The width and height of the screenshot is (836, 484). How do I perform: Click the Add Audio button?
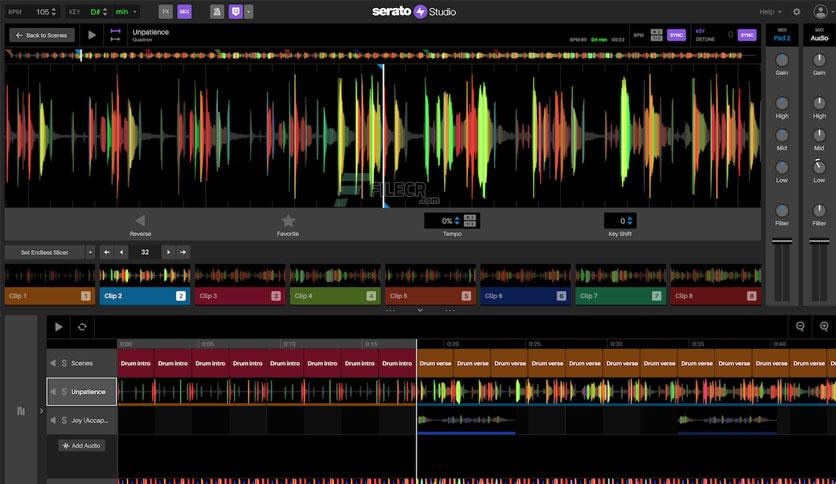tap(82, 446)
